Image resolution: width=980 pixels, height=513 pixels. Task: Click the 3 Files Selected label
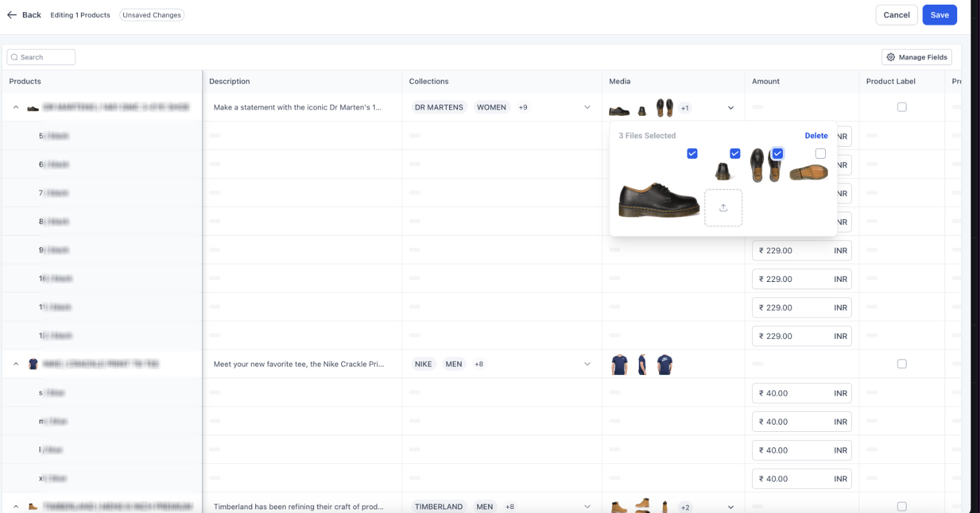[x=647, y=135]
